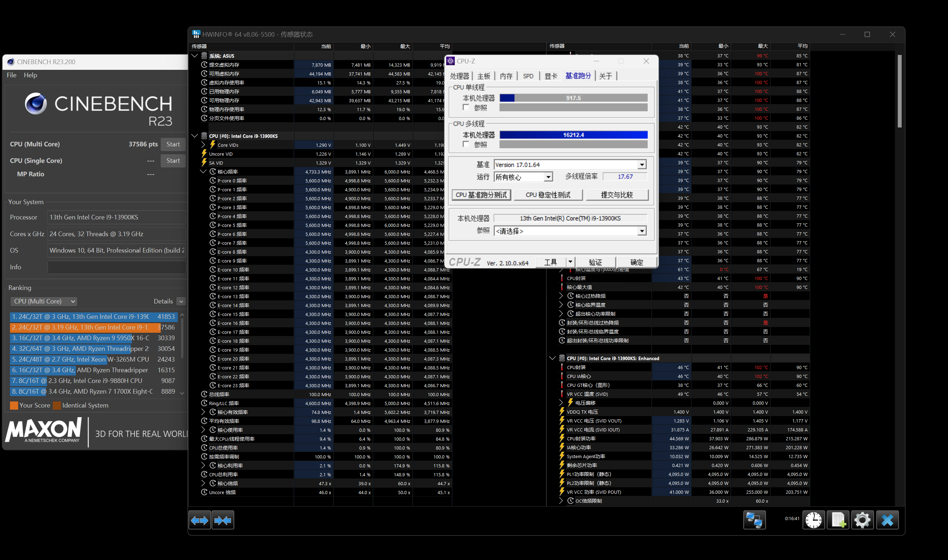
Task: Collapse the 核心频率 tree node
Action: [203, 172]
